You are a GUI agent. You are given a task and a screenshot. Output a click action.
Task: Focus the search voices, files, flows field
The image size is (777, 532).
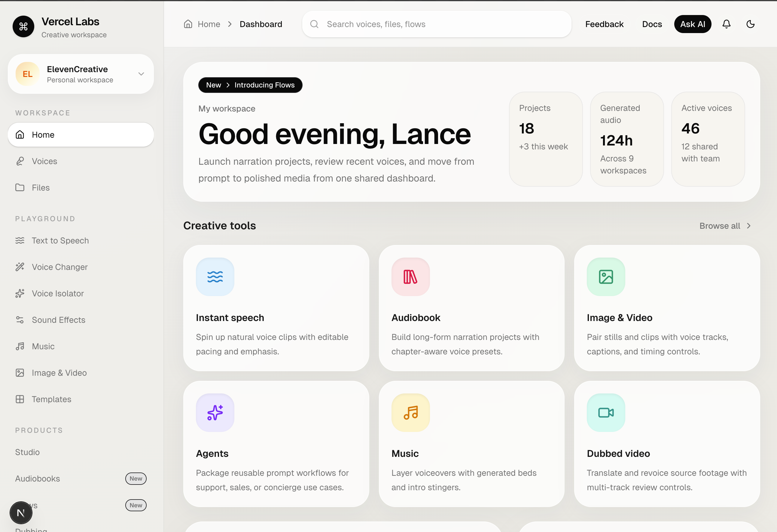tap(436, 24)
